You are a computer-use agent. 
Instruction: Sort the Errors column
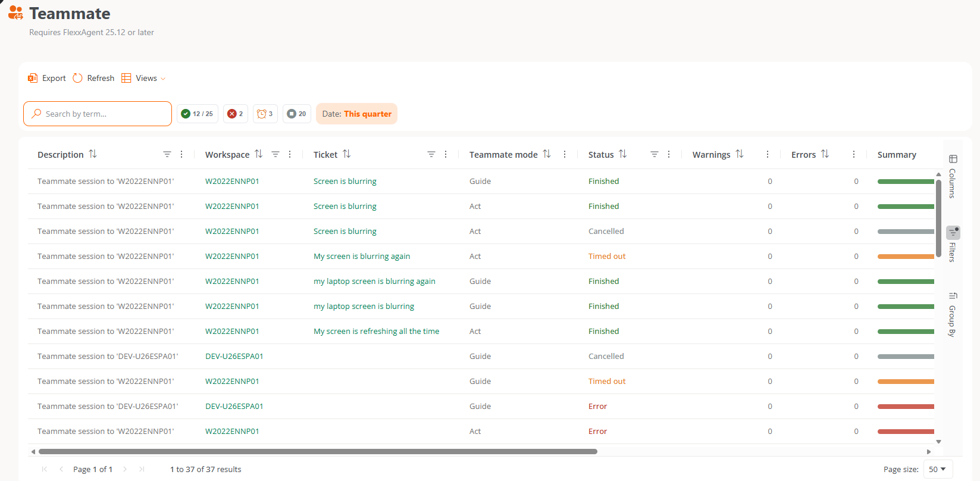click(x=825, y=154)
